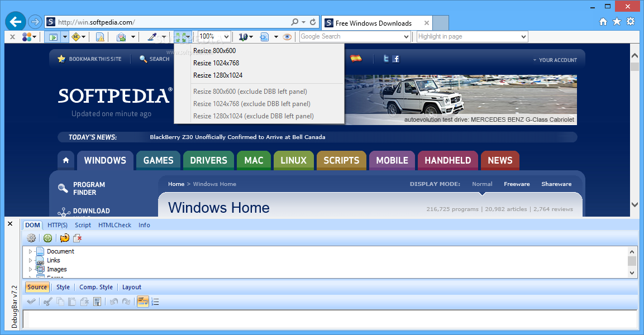This screenshot has height=335, width=644.
Task: Select Normal display mode
Action: (x=482, y=184)
